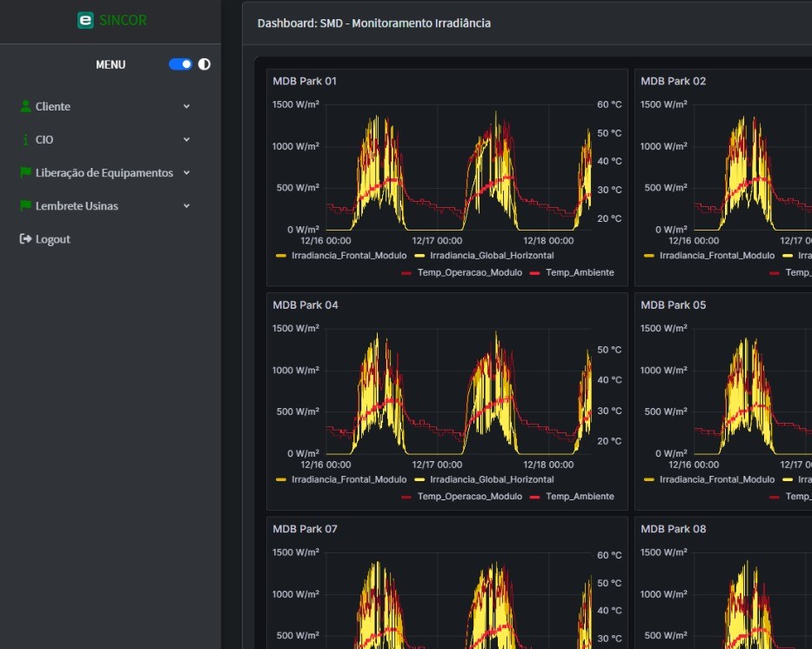Screen dimensions: 812x649
Task: Click the Logout link
Action: pos(53,239)
